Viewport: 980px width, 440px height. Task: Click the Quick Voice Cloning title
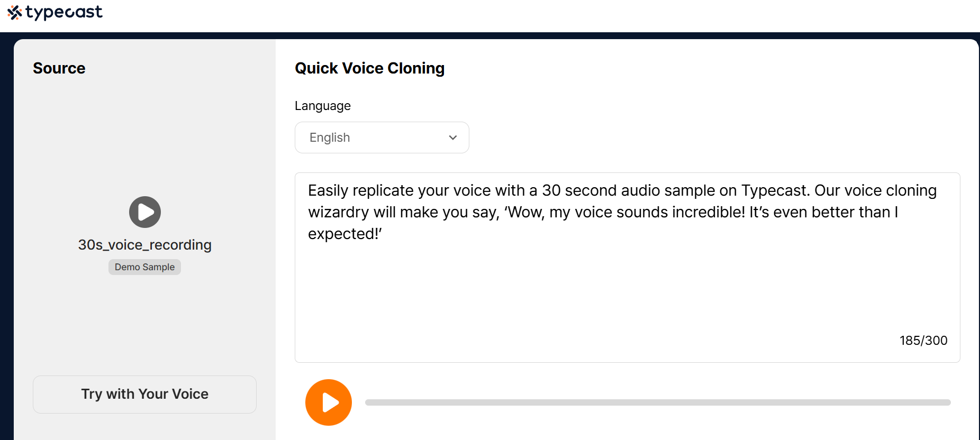(x=369, y=68)
